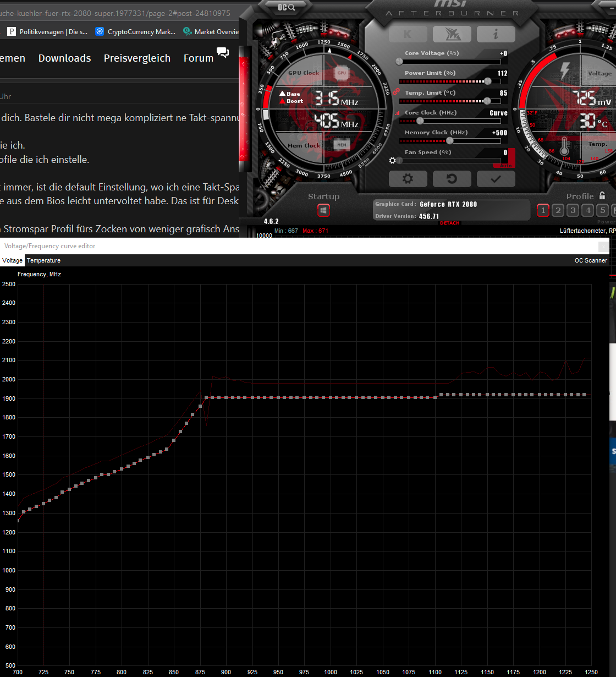
Task: Click the MEM chip icon in clock gauge
Action: tap(342, 145)
